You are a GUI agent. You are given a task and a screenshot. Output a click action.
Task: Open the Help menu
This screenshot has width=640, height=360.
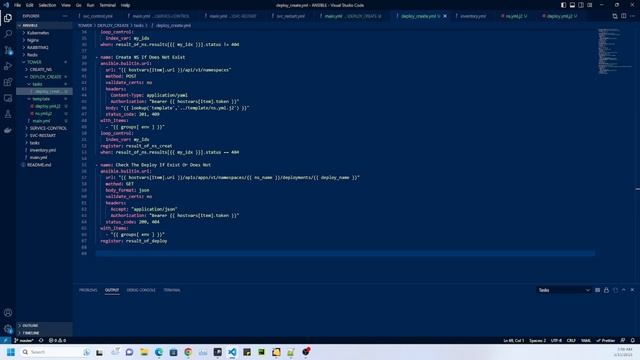click(x=125, y=5)
